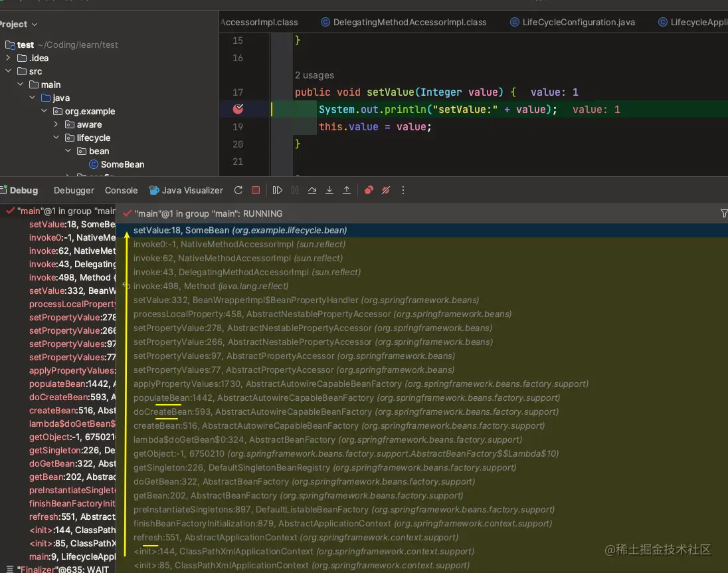Viewport: 728px width, 573px height.
Task: View all breakpoints
Action: (x=369, y=190)
